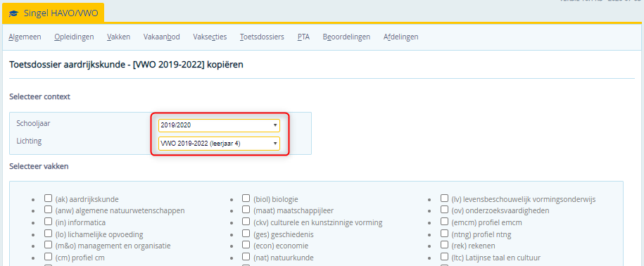The height and width of the screenshot is (266, 644).
Task: Enable the (econ) economie checkbox
Action: tap(246, 246)
